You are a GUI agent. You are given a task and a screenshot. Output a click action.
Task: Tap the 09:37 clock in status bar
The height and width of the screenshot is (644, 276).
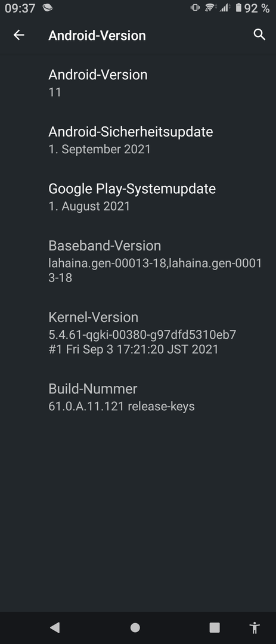point(20,8)
